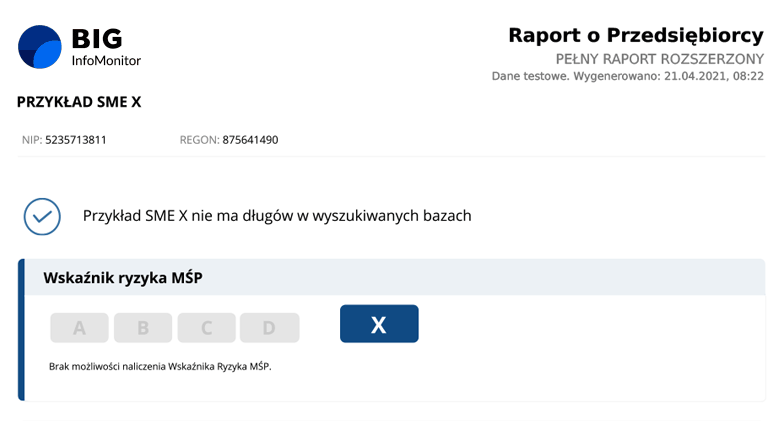Select the grey A risk rating box
767x421 pixels.
tap(79, 328)
